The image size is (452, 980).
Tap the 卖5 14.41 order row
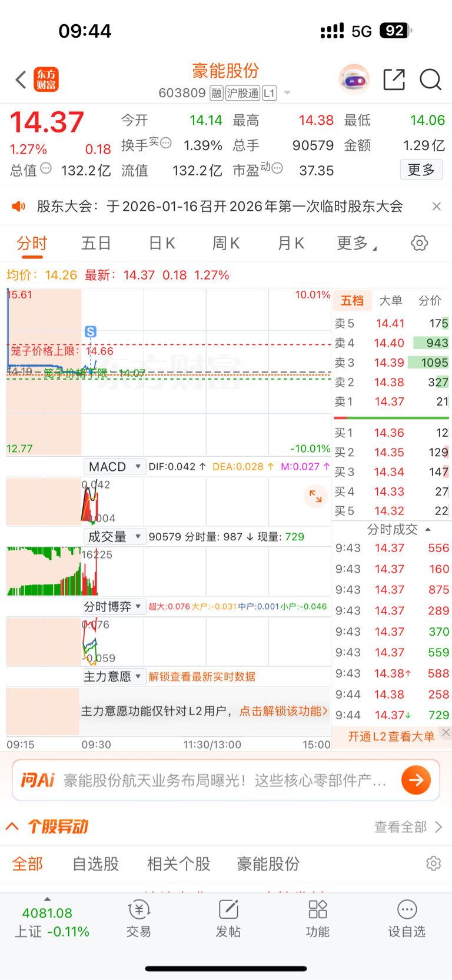pos(391,323)
